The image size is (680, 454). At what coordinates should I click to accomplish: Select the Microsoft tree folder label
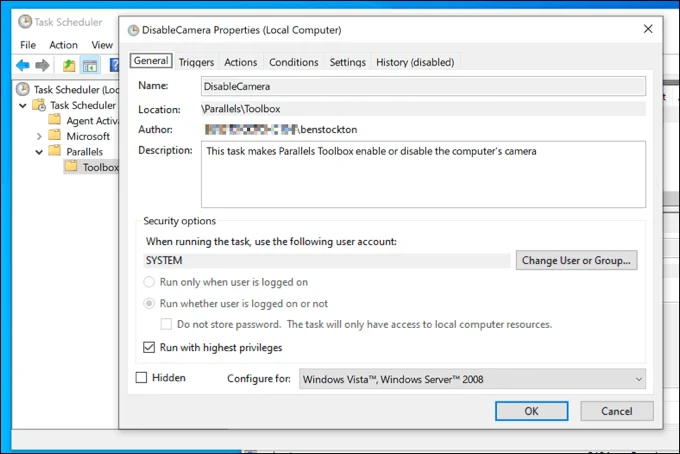(88, 137)
